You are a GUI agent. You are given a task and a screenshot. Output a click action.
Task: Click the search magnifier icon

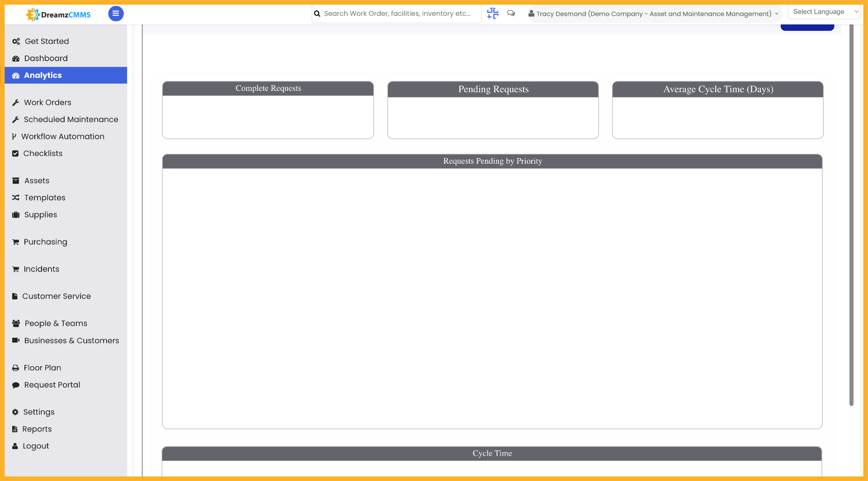317,14
